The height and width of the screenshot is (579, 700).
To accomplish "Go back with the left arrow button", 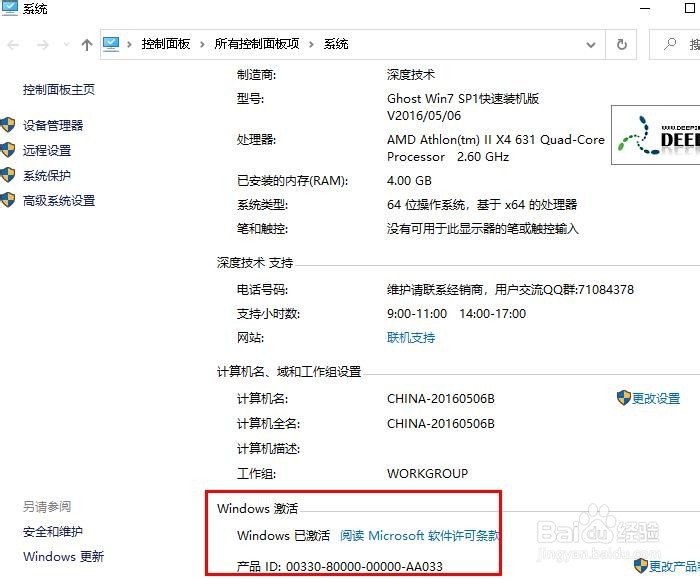I will click(13, 45).
